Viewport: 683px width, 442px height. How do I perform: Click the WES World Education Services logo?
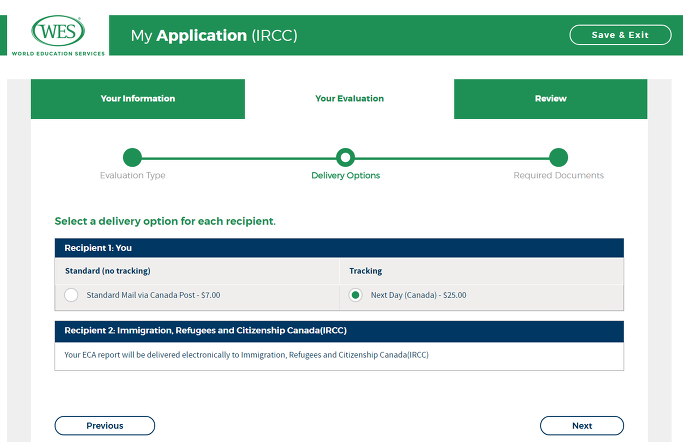(x=58, y=36)
